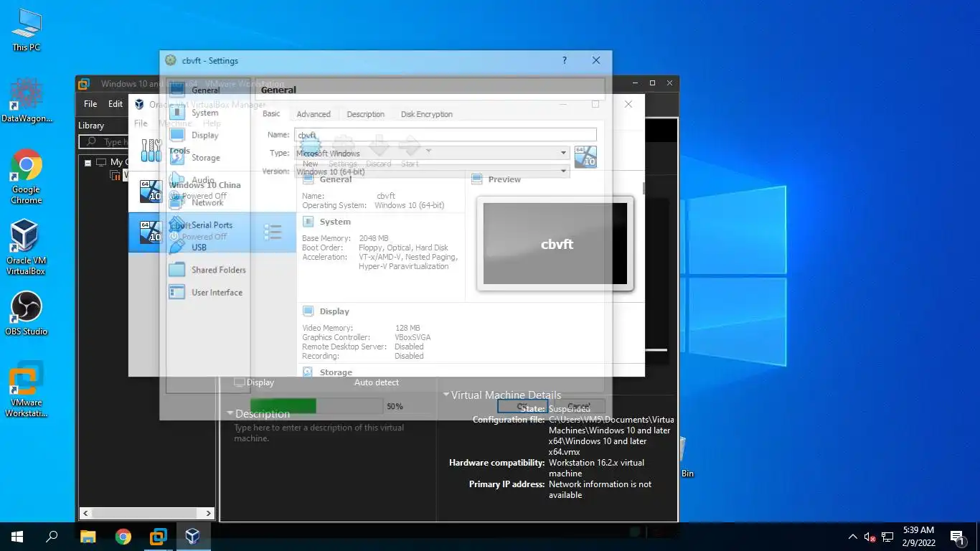This screenshot has width=980, height=551.
Task: Click left arrow of VMware Library horizontal scrollbar
Action: [85, 513]
